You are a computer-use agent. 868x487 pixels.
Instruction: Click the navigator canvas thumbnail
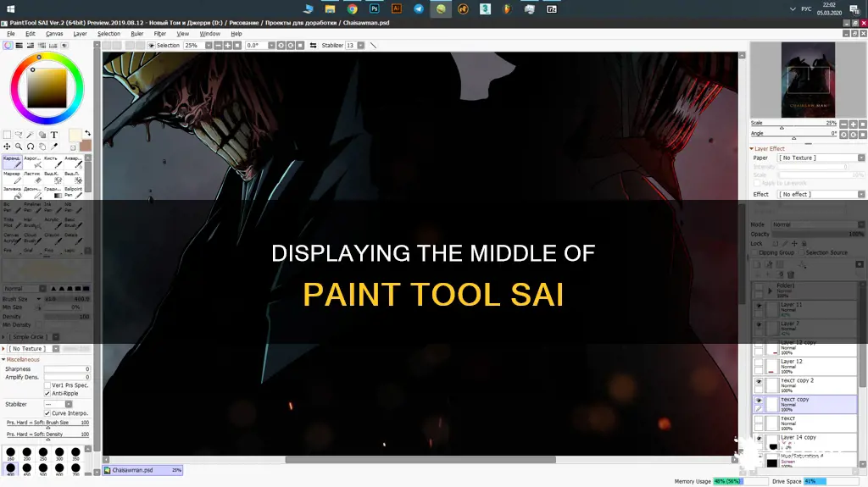pos(808,80)
